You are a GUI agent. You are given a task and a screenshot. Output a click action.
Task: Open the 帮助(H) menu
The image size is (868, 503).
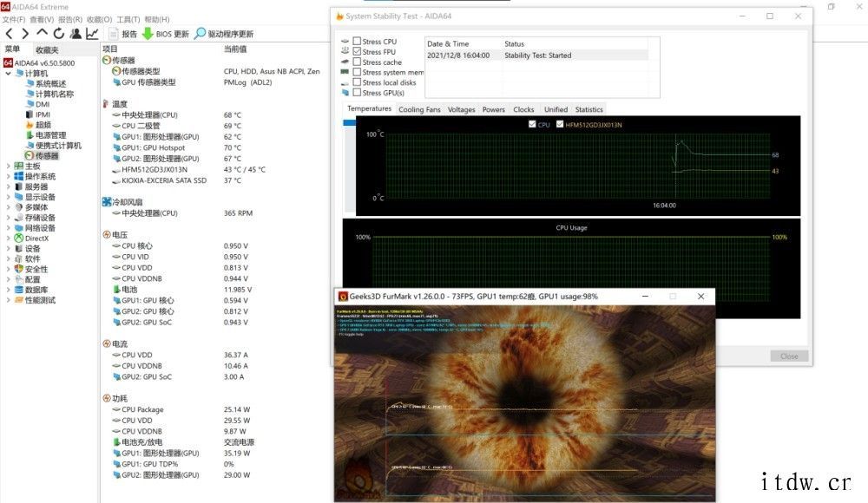tap(157, 19)
